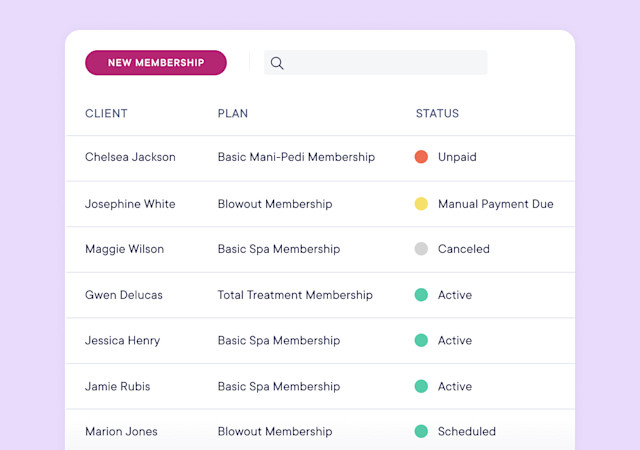Select Maggie Wilson's Basic Spa Membership plan

tap(279, 249)
